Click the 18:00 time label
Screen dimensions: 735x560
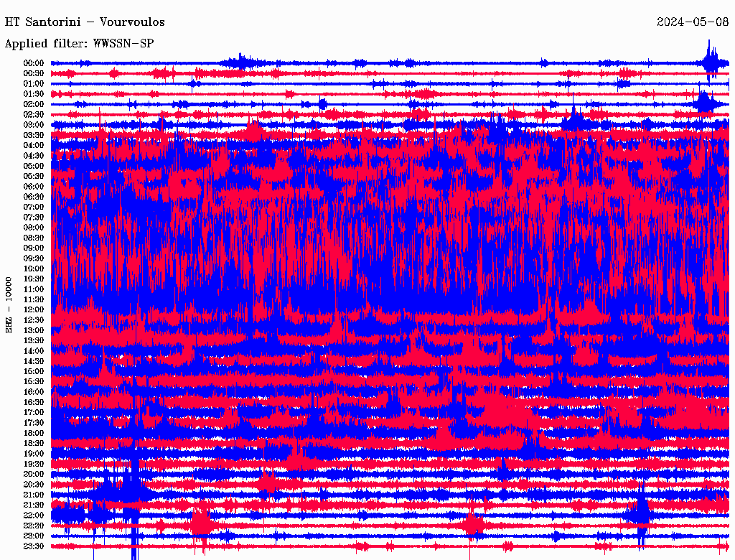coord(34,434)
